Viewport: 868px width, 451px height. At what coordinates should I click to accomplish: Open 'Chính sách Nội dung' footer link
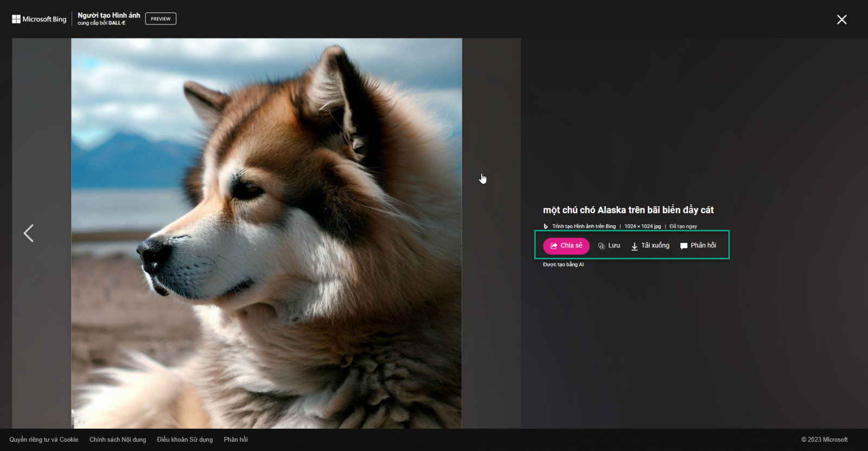tap(118, 440)
